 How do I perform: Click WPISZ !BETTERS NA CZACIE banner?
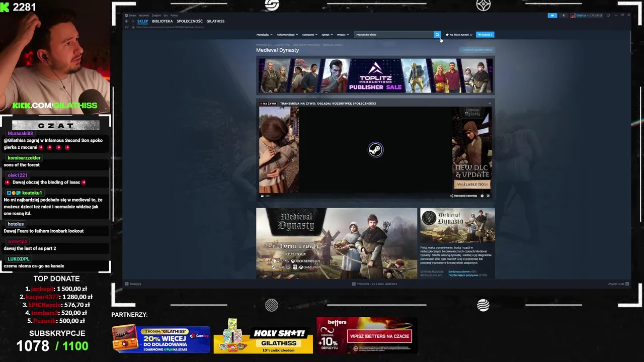379,336
